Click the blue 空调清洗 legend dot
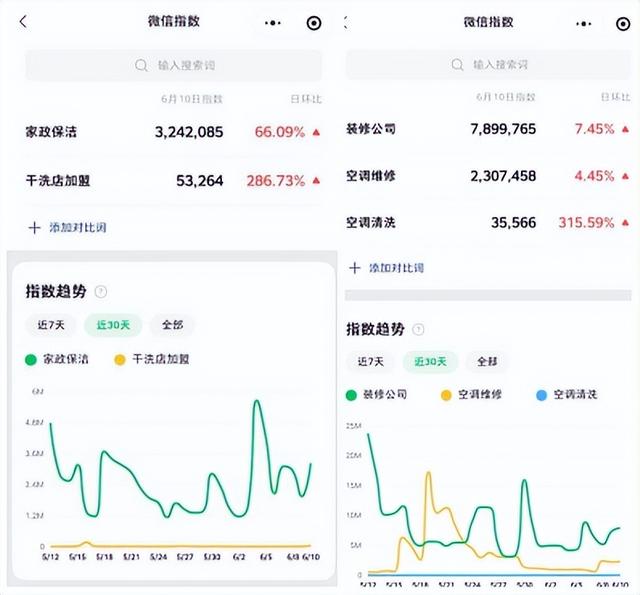 pos(541,395)
